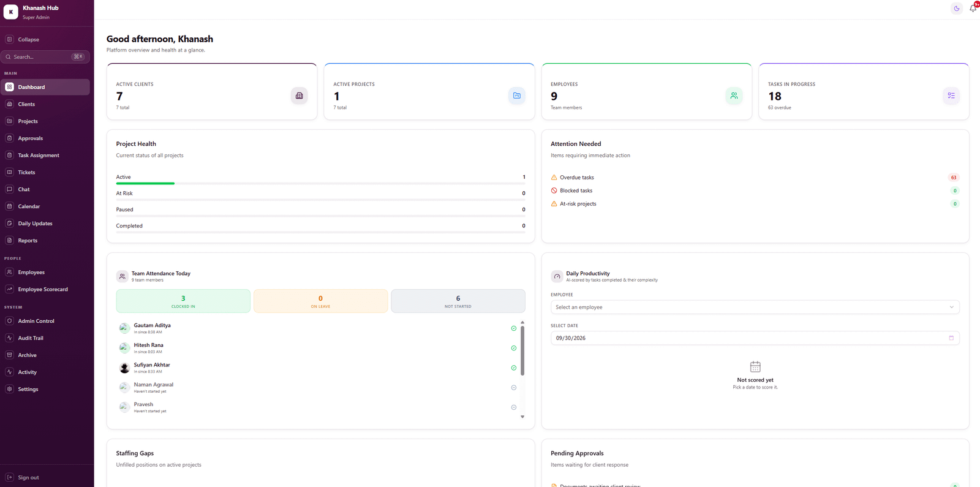Click attendance list scroll down arrow
The width and height of the screenshot is (980, 487).
[522, 417]
